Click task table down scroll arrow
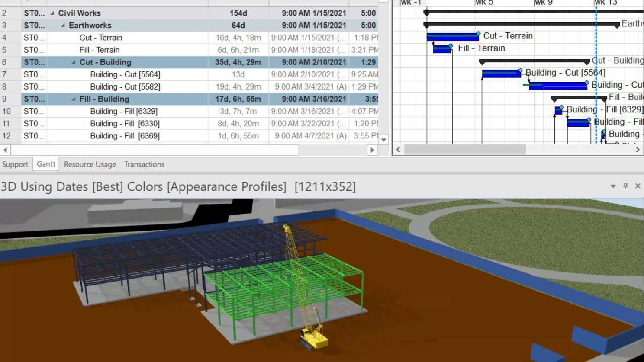644x362 pixels. click(x=383, y=139)
